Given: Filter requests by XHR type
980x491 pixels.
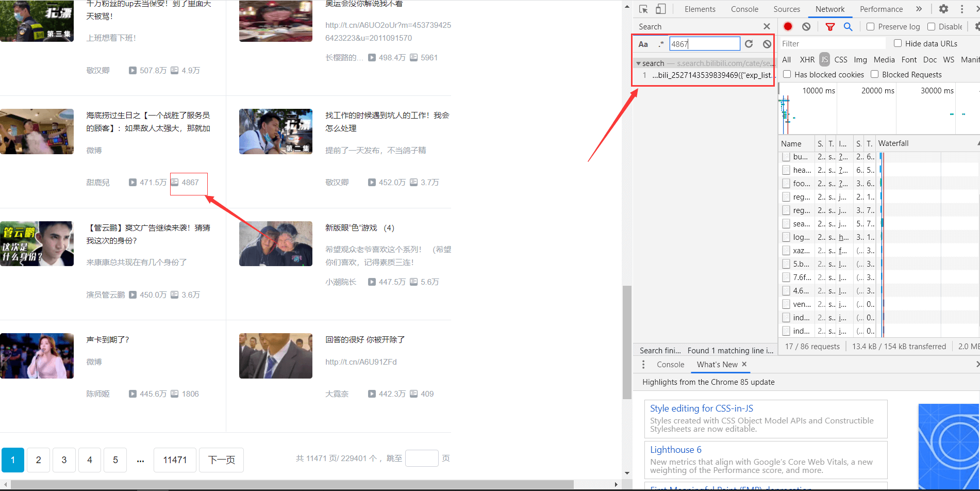Looking at the screenshot, I should click(807, 60).
